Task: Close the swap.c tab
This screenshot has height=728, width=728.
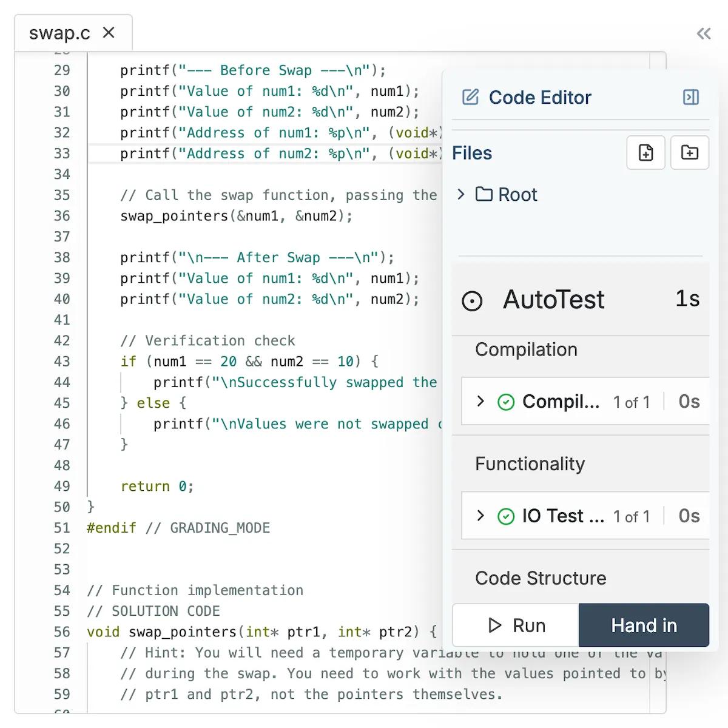Action: 109,33
